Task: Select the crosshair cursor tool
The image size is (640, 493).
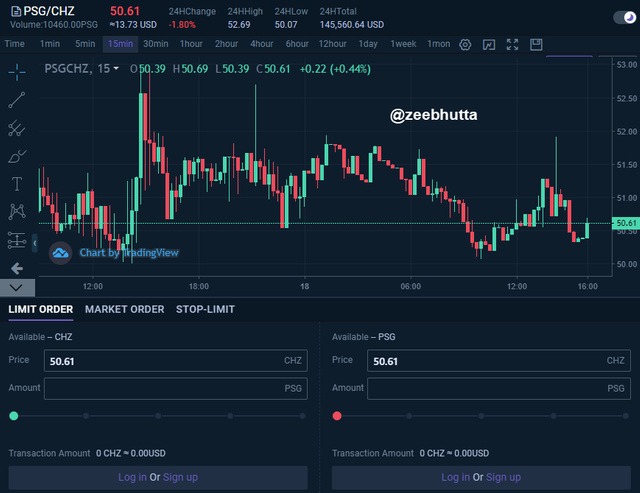Action: 17,72
